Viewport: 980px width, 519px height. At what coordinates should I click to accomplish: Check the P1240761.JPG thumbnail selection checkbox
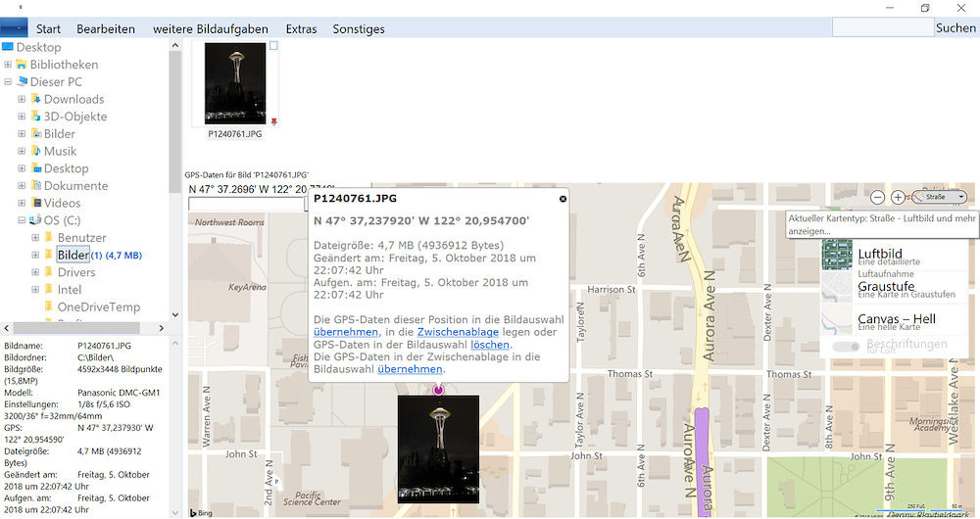pos(273,46)
